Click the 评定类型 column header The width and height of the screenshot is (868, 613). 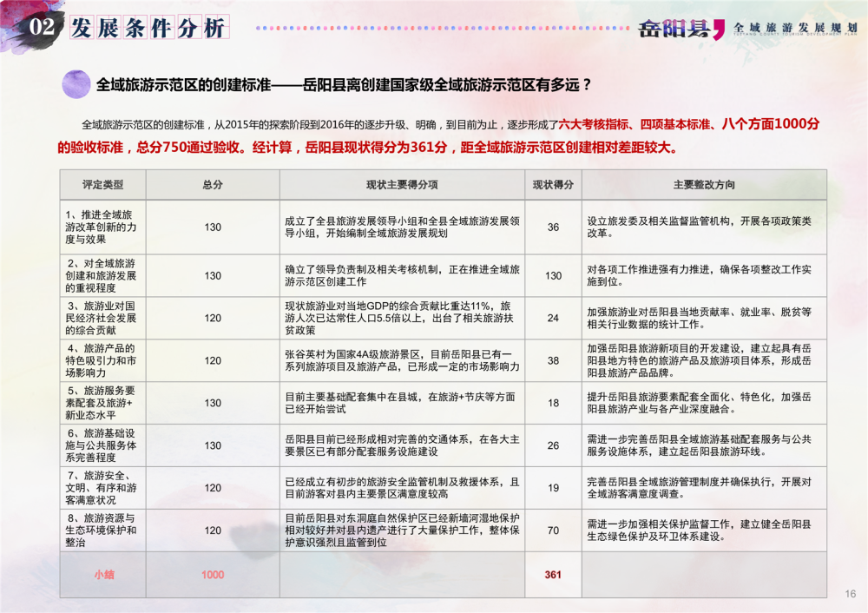click(x=102, y=185)
